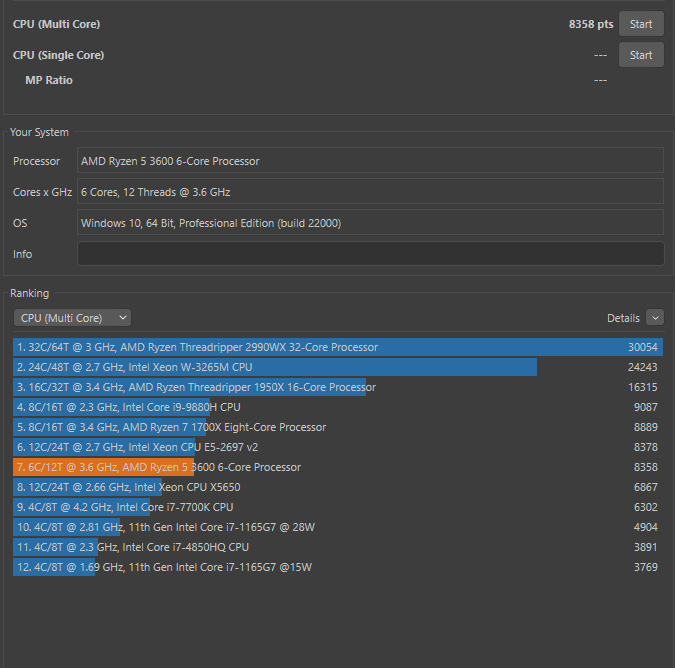This screenshot has width=675, height=668.
Task: Click the score 8889 in the ranking
Action: 646,427
